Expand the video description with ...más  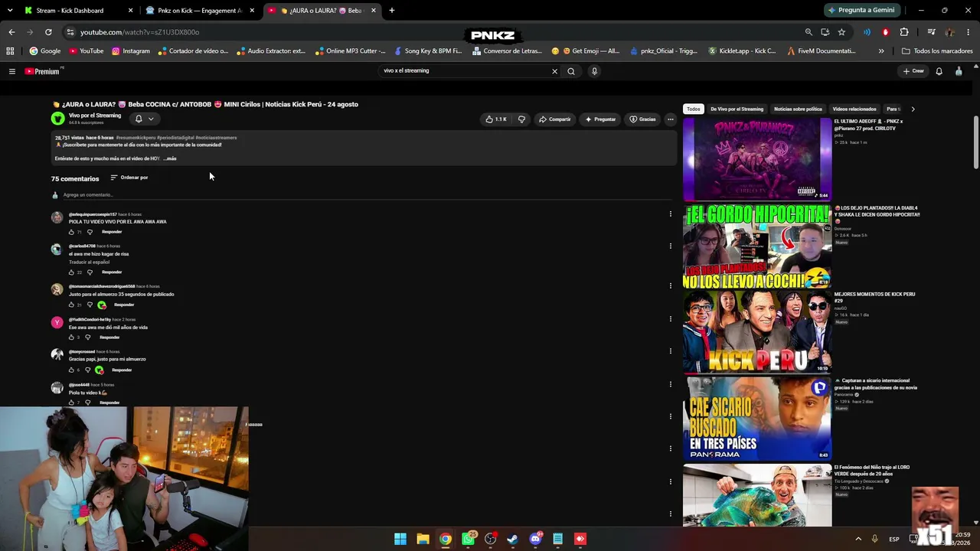(x=170, y=158)
